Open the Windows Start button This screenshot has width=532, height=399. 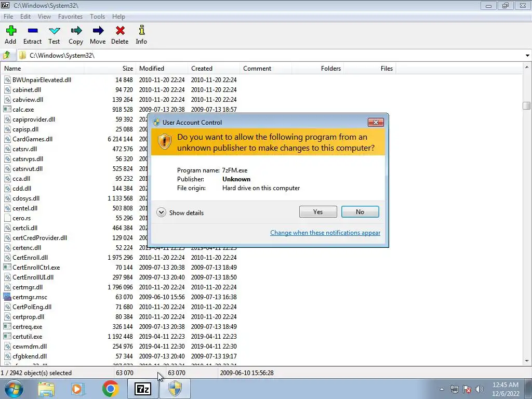click(14, 389)
